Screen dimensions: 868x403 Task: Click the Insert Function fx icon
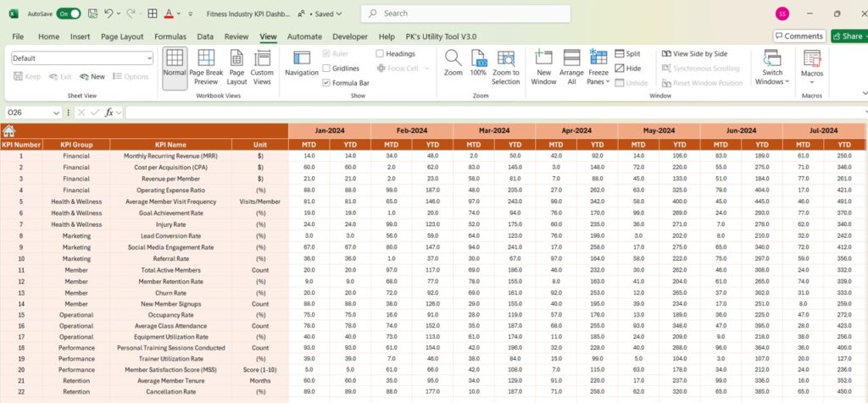click(x=109, y=113)
